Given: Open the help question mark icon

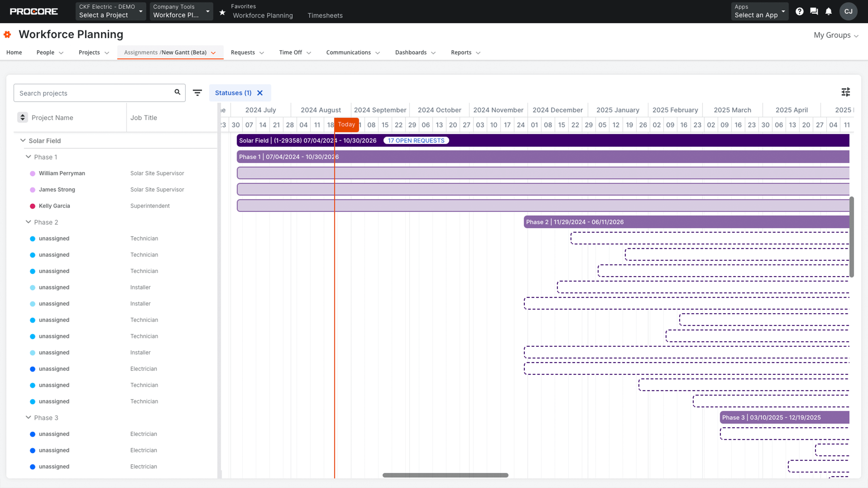Looking at the screenshot, I should click(x=799, y=11).
